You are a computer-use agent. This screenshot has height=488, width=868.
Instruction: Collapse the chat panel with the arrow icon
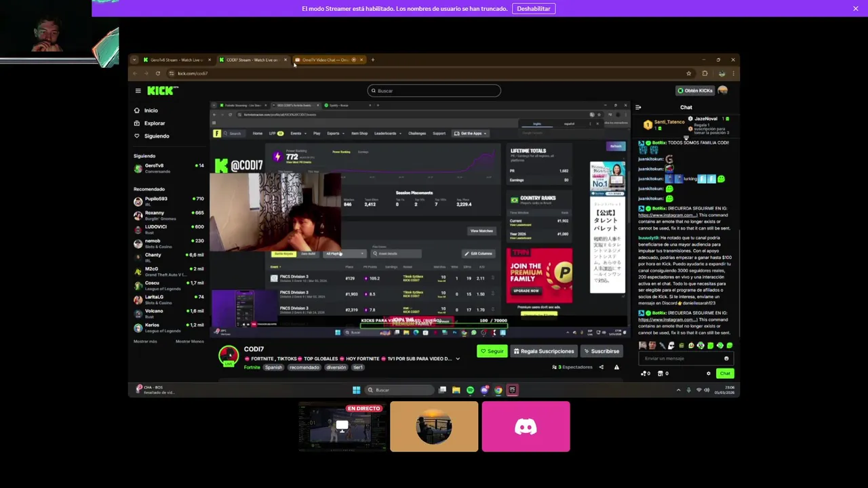coord(638,107)
